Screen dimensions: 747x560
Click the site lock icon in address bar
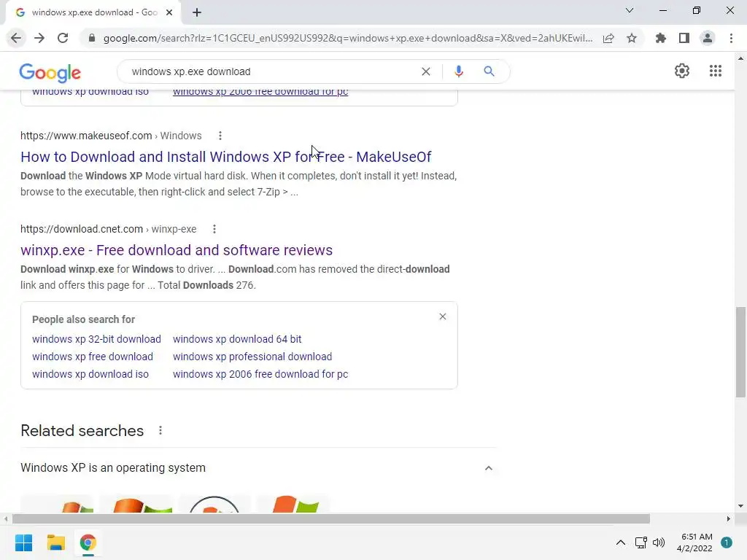[92, 38]
